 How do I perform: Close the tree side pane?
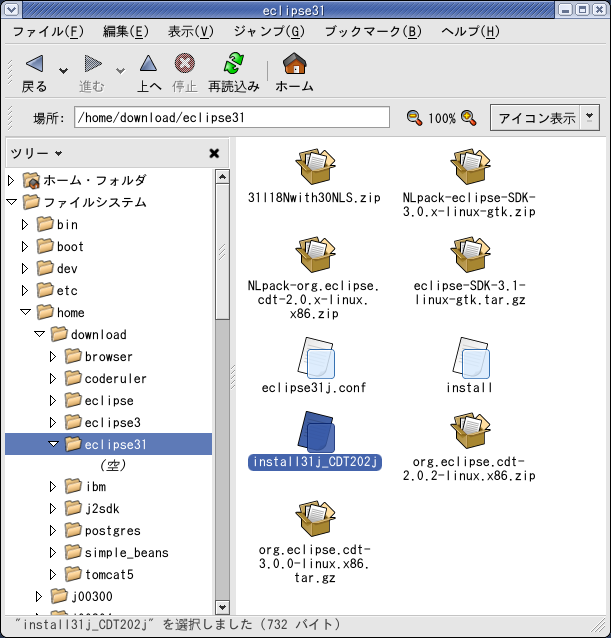point(214,153)
